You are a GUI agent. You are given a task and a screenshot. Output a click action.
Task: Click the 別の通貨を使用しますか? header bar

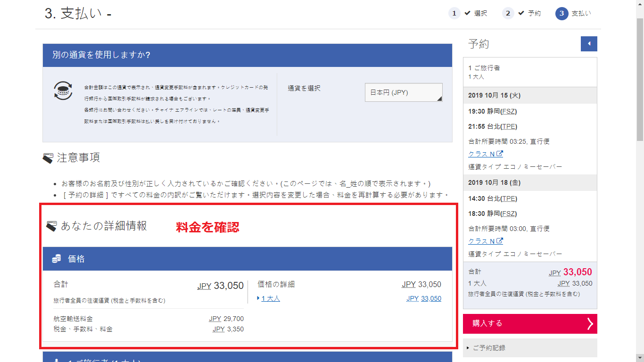[247, 55]
